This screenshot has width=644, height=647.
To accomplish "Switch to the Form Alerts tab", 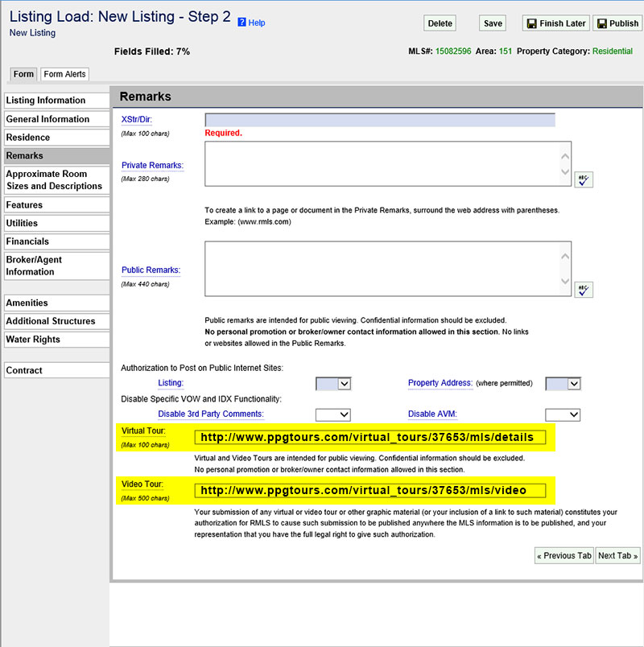I will 65,74.
